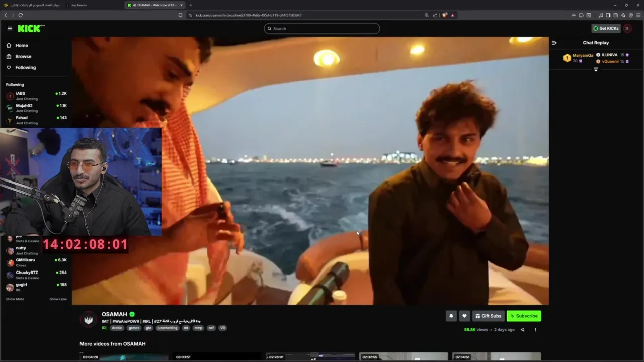This screenshot has width=644, height=362.
Task: Click Gift Subs button
Action: (x=489, y=316)
